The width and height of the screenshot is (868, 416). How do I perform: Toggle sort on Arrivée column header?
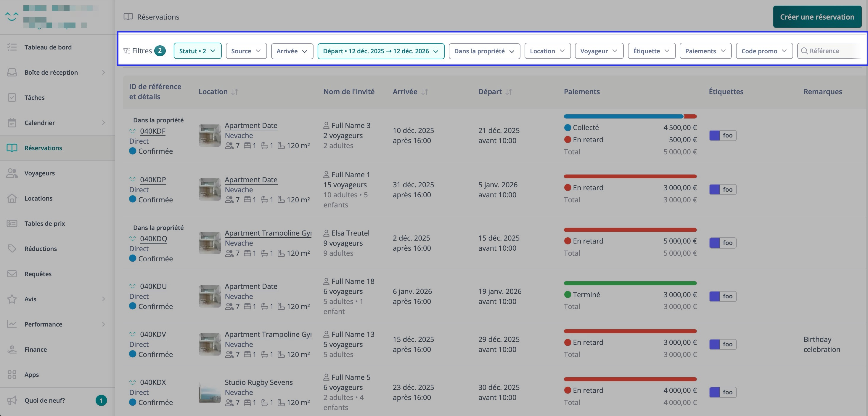click(x=425, y=92)
